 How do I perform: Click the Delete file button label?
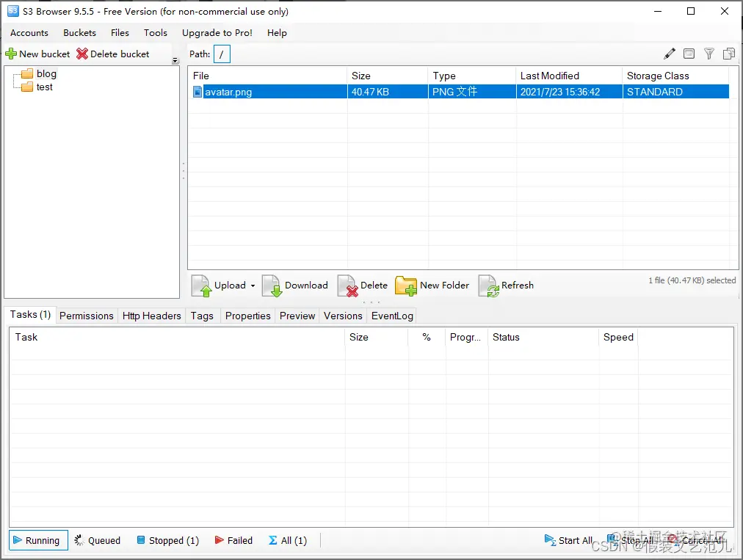click(x=374, y=286)
